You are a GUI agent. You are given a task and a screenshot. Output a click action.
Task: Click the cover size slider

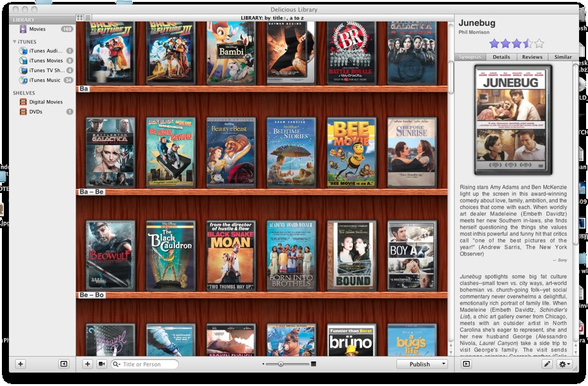(x=289, y=364)
